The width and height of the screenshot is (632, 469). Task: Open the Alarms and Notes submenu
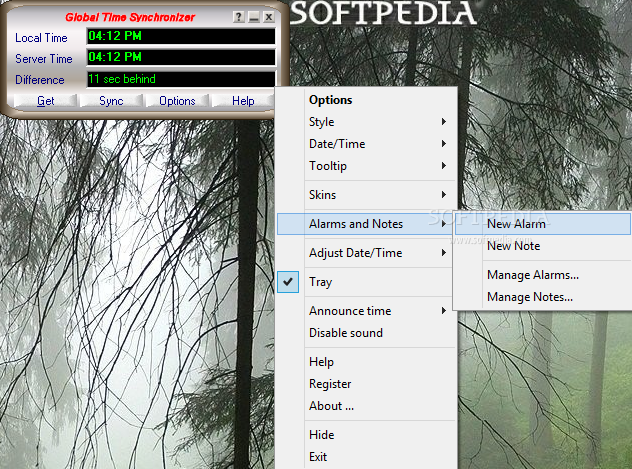367,224
